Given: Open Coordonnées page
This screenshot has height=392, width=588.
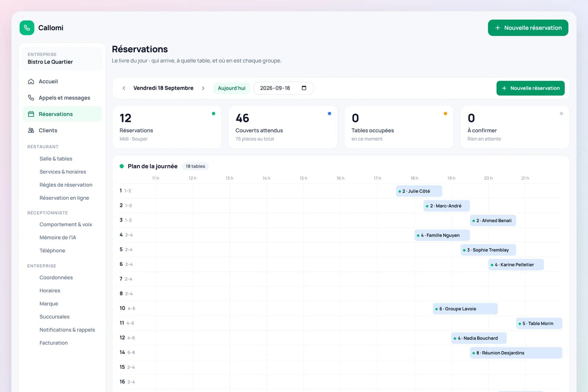Looking at the screenshot, I should [x=56, y=277].
